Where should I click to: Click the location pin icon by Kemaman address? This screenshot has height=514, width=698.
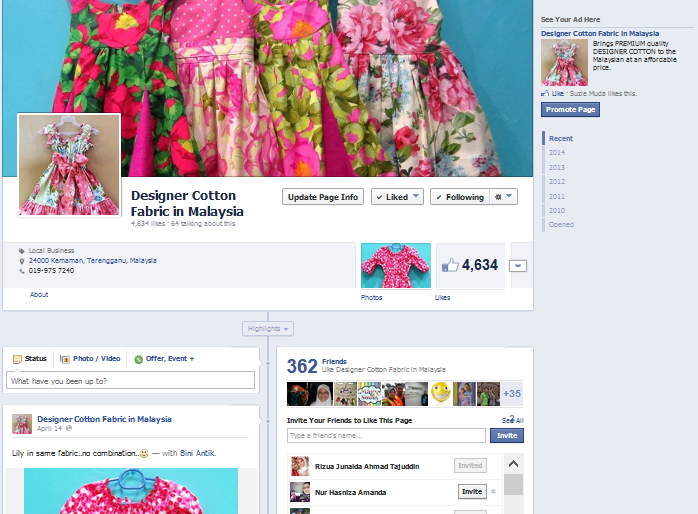22,261
